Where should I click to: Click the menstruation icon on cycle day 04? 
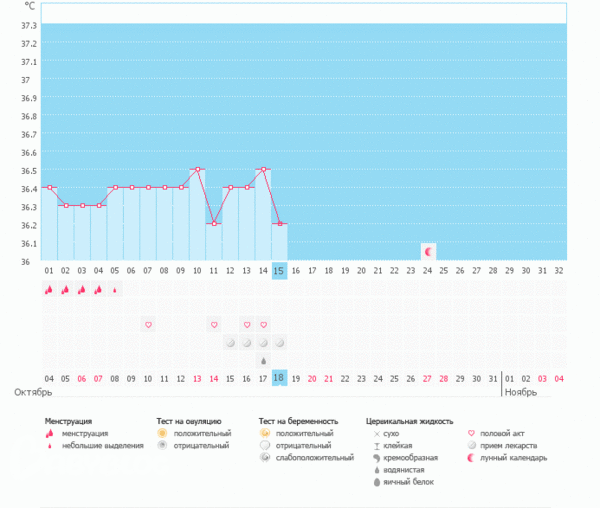(x=98, y=290)
